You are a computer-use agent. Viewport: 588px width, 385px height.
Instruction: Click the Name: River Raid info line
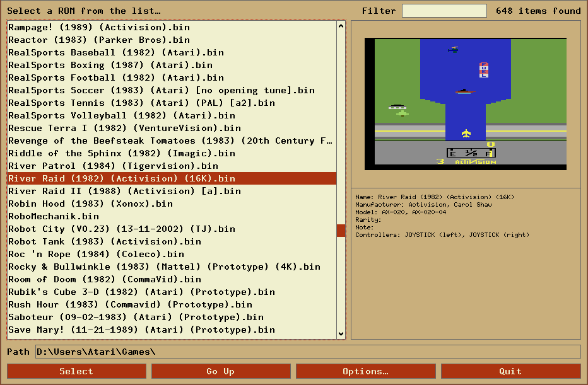click(435, 197)
